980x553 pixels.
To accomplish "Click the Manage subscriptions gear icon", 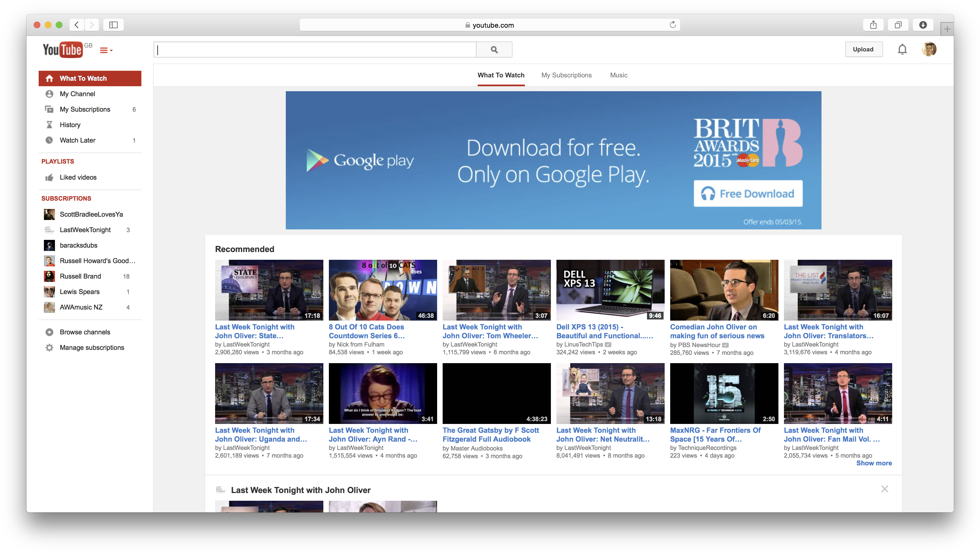I will (x=49, y=348).
